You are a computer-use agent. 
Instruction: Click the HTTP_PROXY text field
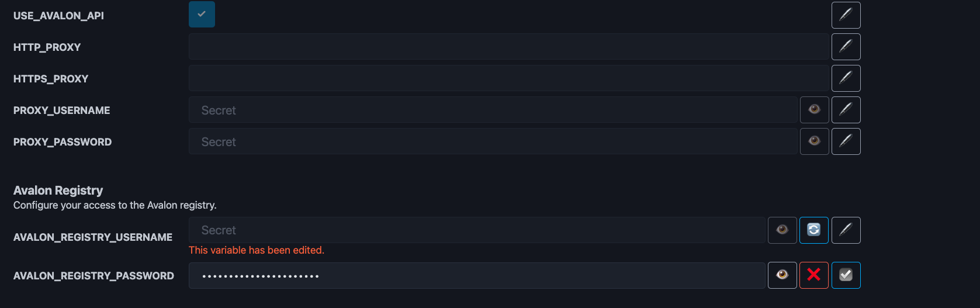(x=508, y=47)
